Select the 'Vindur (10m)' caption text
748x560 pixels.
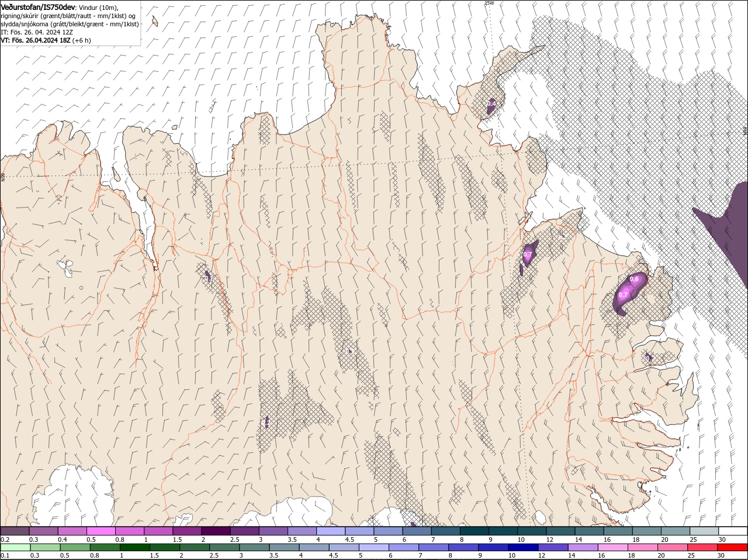[x=98, y=7]
